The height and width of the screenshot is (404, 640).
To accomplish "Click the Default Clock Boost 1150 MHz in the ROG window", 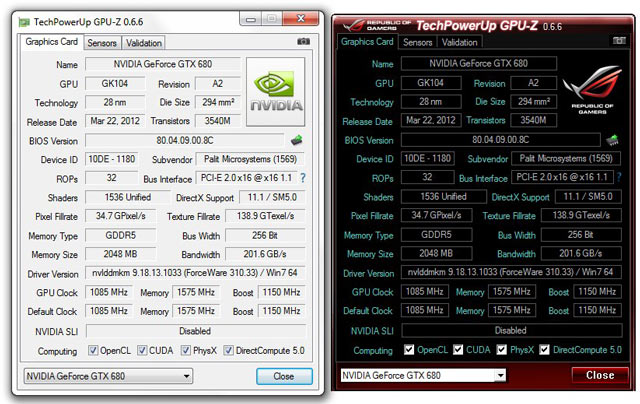I will pyautogui.click(x=597, y=310).
